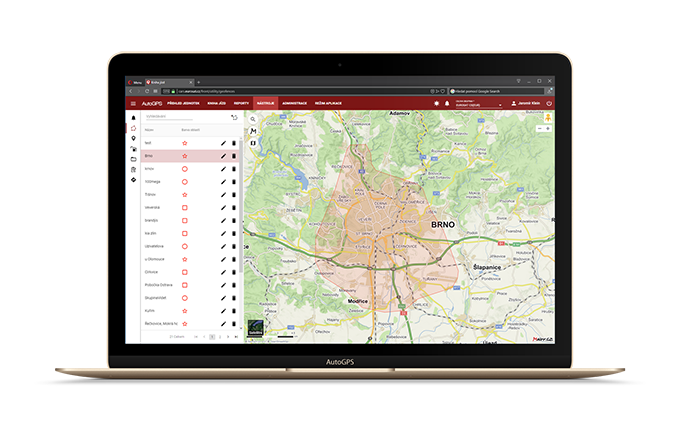Open Přehled jednotek menu item

pos(183,104)
